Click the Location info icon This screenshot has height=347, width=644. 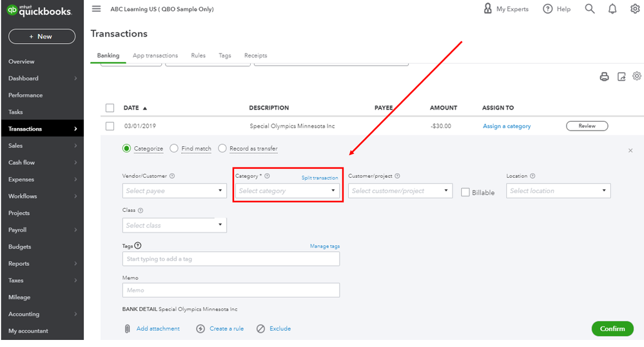pyautogui.click(x=532, y=176)
